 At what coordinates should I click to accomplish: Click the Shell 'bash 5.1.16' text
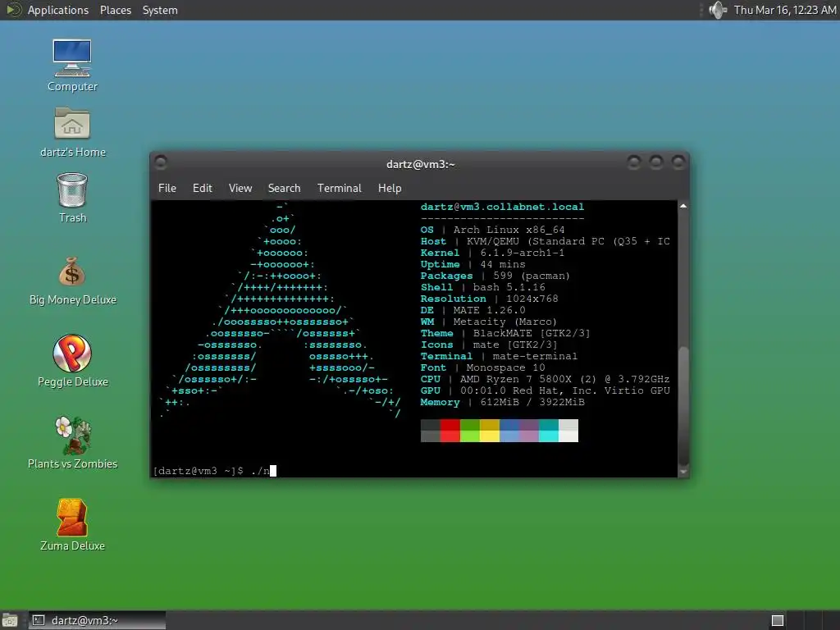509,287
